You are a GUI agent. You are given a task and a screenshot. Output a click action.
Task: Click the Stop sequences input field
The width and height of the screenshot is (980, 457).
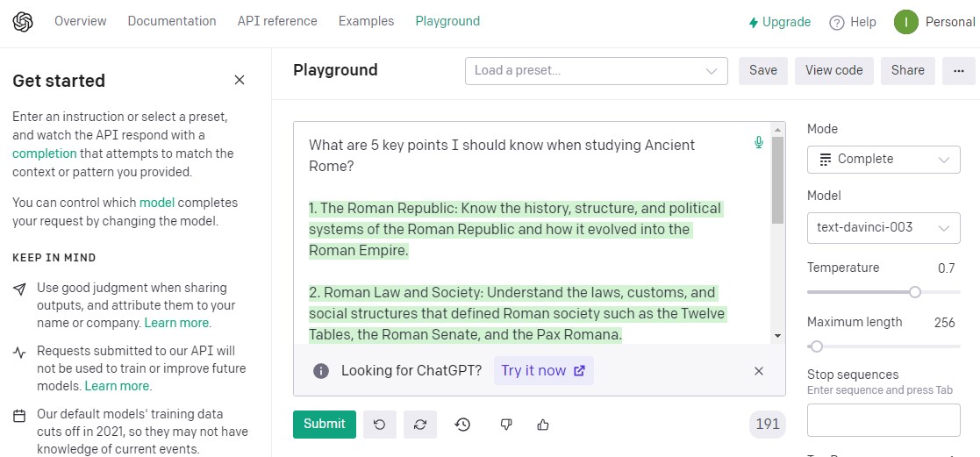883,421
